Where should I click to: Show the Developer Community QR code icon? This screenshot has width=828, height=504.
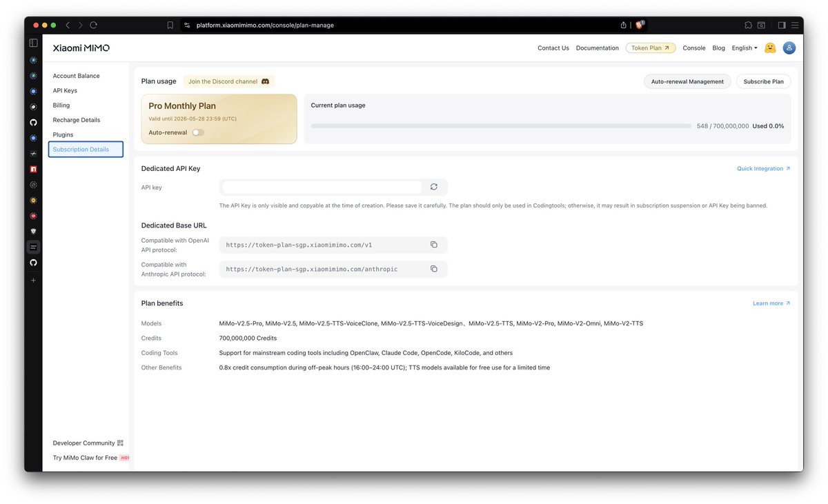coord(120,443)
